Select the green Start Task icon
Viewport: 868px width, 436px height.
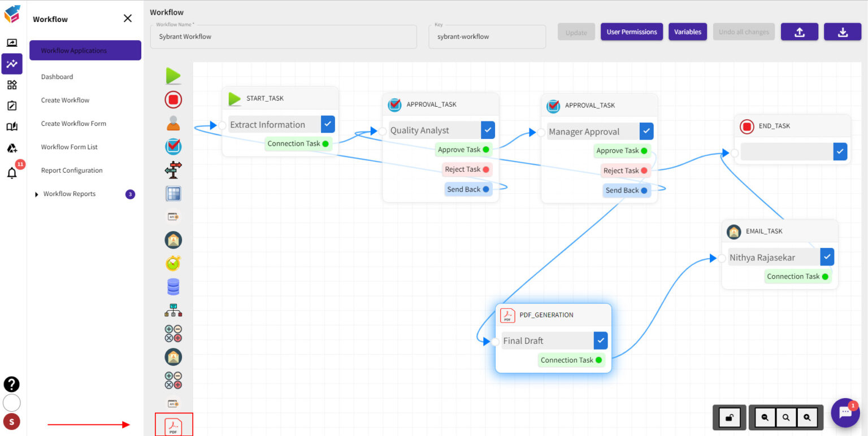coord(173,75)
